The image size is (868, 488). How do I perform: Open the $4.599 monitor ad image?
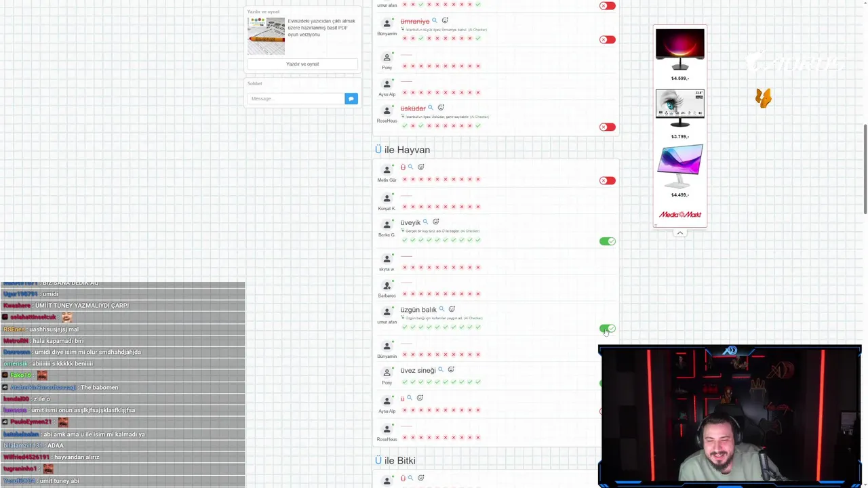(680, 49)
